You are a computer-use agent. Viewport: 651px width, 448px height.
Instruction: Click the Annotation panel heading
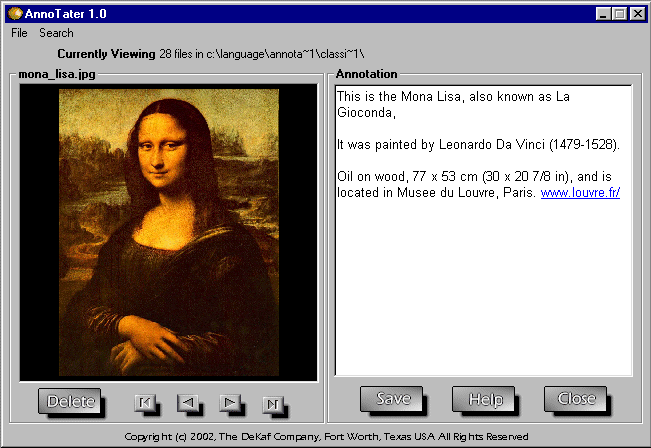[x=367, y=74]
